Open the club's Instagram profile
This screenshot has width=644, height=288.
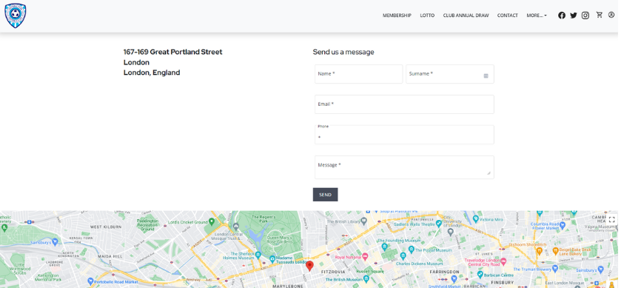click(x=586, y=16)
